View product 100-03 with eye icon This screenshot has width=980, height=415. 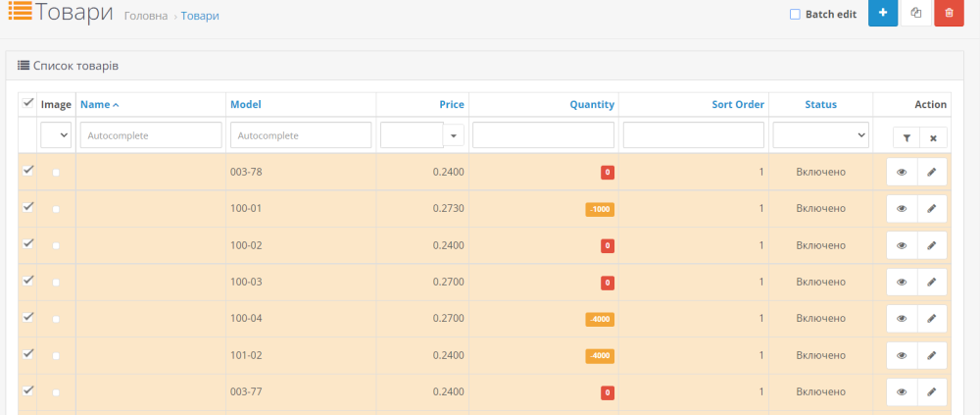902,283
